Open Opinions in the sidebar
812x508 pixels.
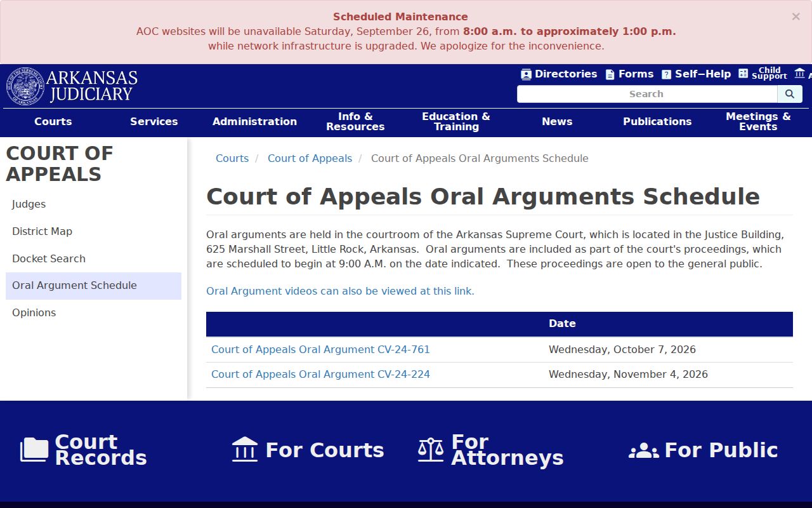(x=93, y=313)
